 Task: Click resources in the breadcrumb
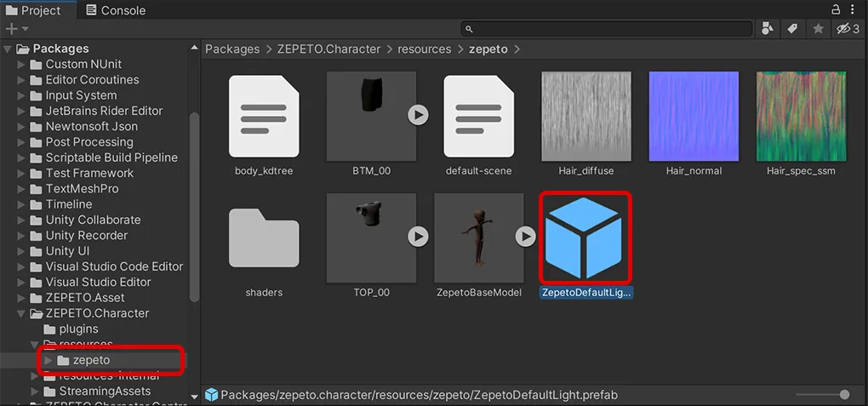(x=425, y=49)
